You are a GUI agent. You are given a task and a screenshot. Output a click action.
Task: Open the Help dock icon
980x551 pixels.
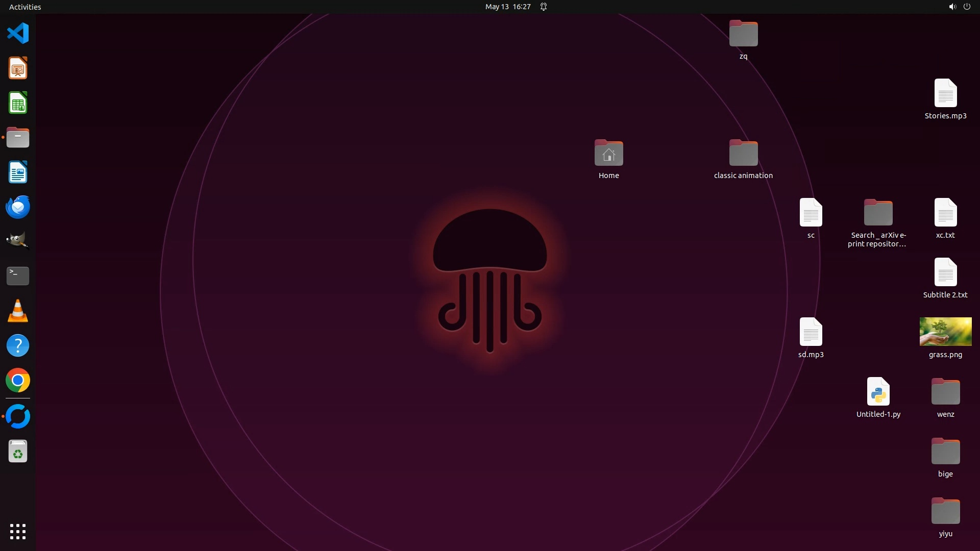(x=18, y=346)
